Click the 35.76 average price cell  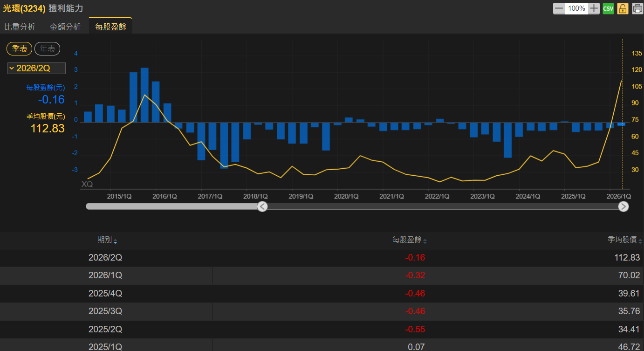coord(629,311)
